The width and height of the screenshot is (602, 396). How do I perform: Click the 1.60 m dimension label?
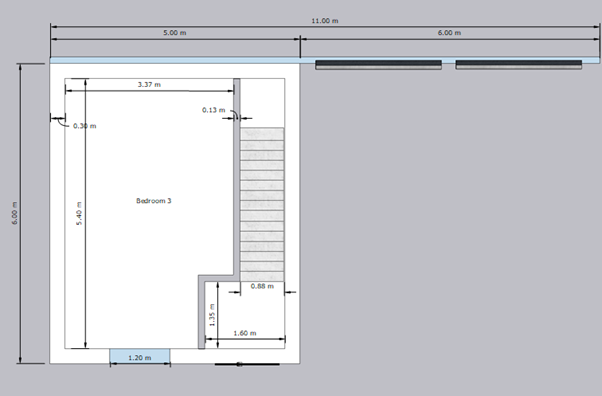click(x=245, y=333)
